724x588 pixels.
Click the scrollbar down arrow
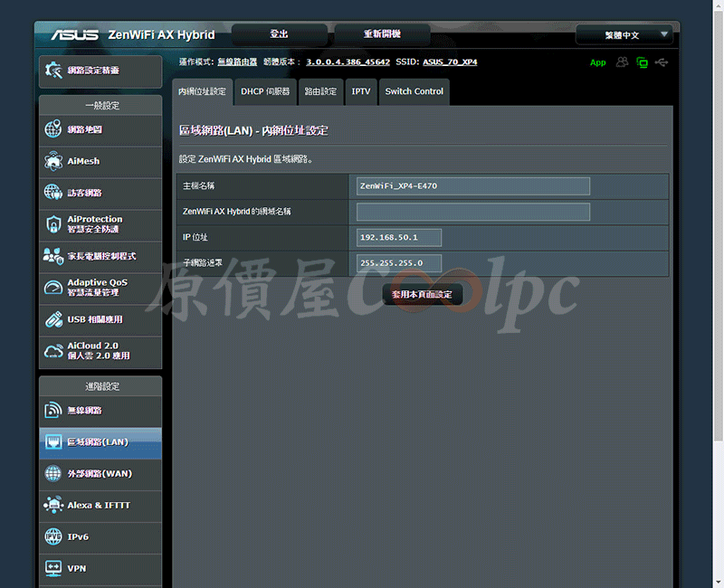click(719, 583)
